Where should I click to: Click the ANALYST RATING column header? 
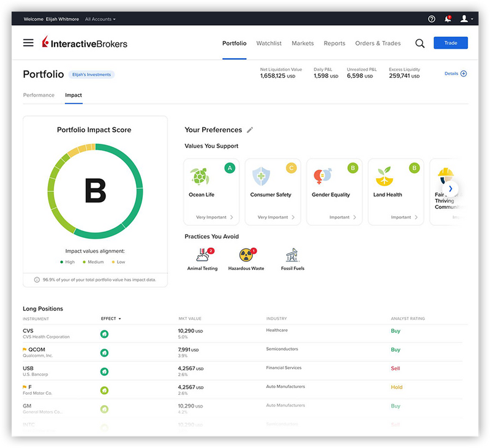408,318
